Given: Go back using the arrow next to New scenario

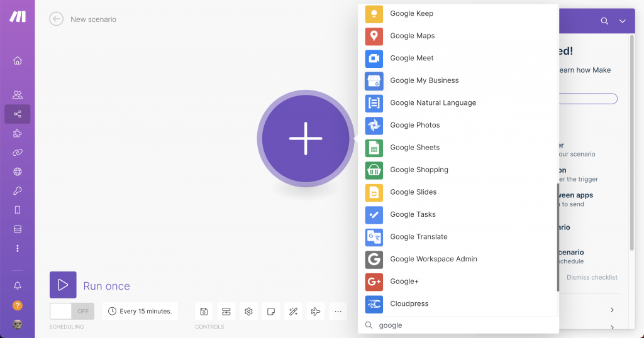Looking at the screenshot, I should [56, 19].
